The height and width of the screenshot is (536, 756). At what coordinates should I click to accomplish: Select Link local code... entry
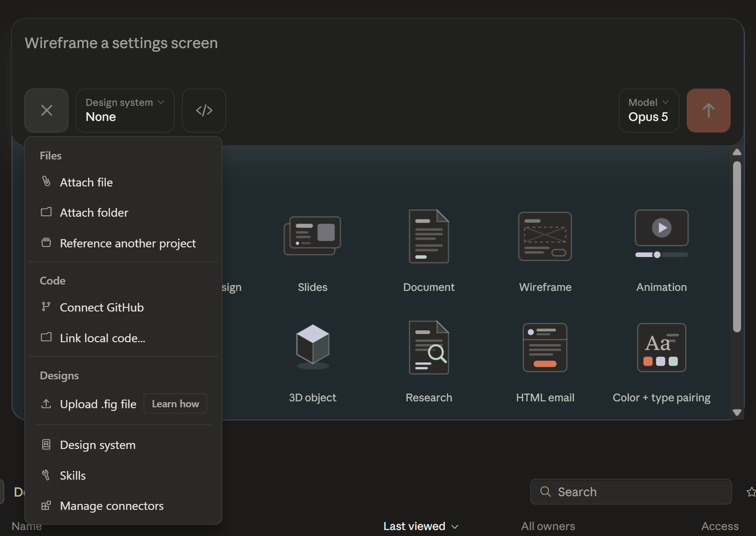pyautogui.click(x=123, y=338)
